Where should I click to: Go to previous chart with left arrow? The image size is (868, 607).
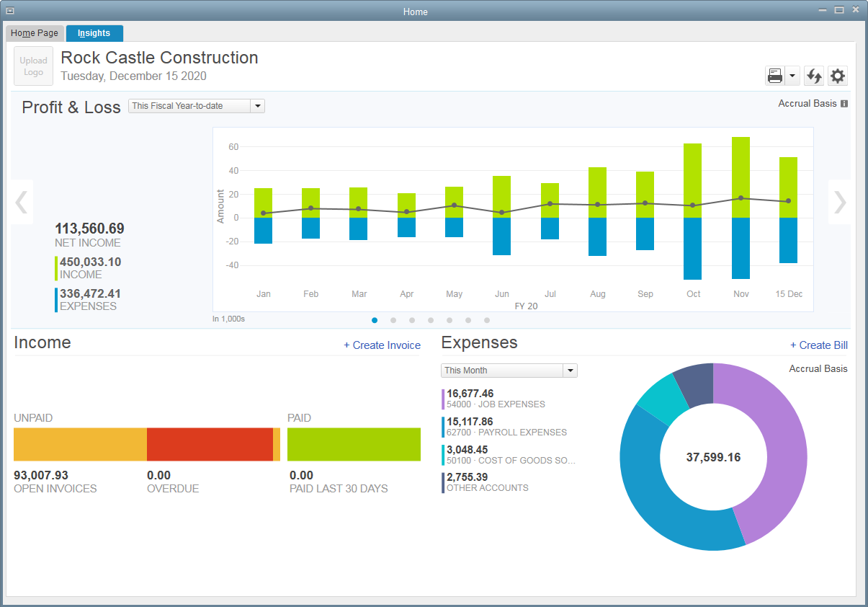(22, 203)
